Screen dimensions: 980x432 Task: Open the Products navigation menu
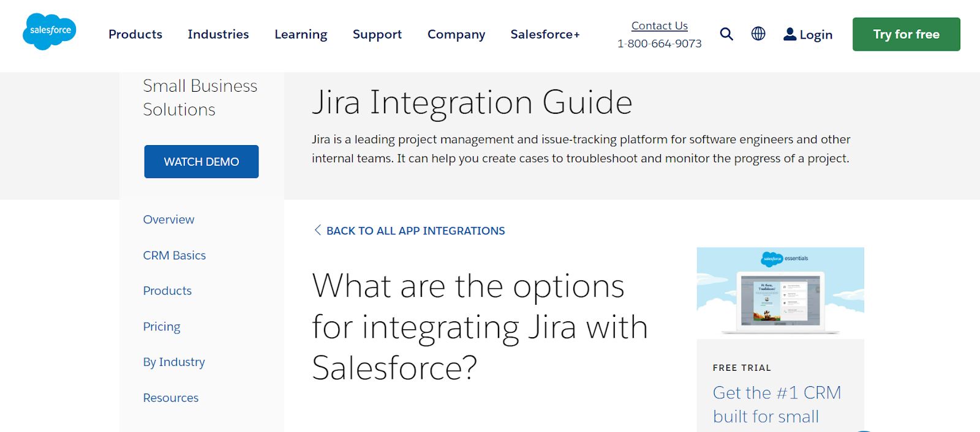[x=135, y=34]
